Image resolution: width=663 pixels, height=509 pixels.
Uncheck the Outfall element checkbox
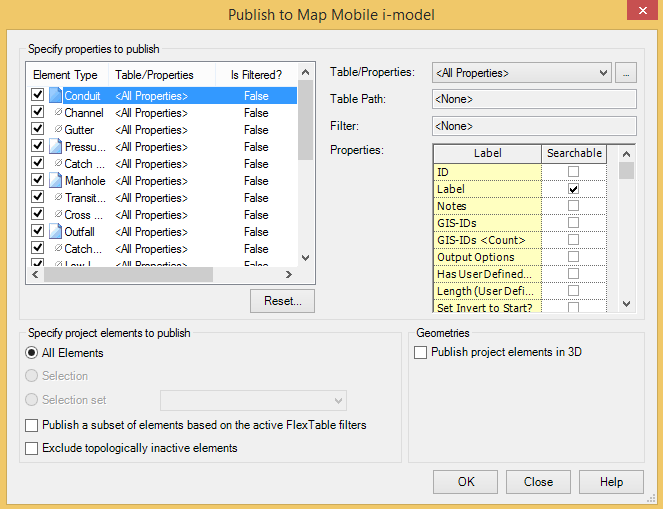click(38, 230)
